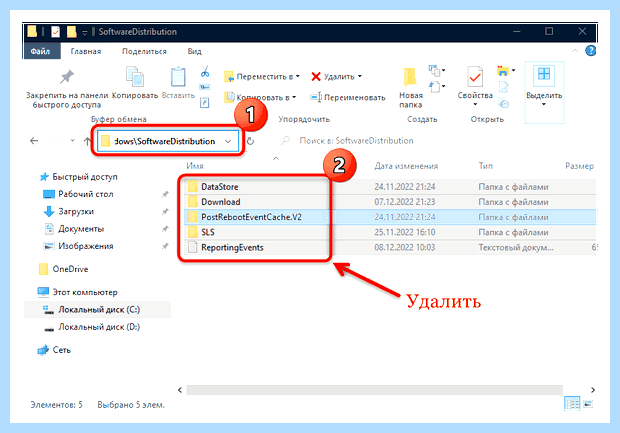620x433 pixels.
Task: Sort by Тип column header
Action: [x=486, y=166]
